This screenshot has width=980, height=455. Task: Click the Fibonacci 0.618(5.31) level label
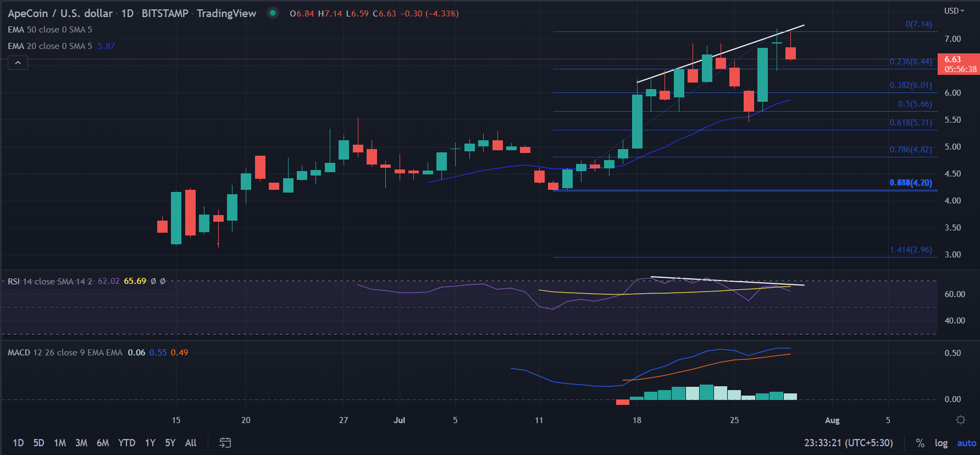pyautogui.click(x=911, y=123)
